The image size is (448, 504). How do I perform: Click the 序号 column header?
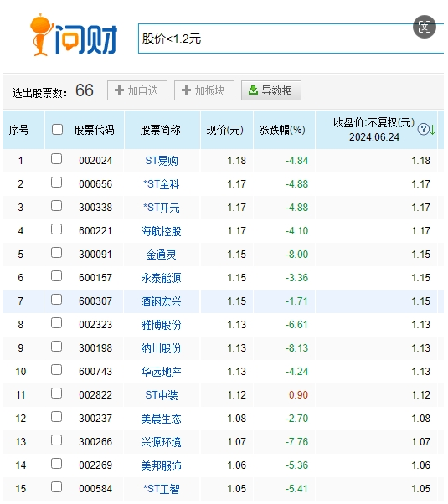[x=18, y=130]
